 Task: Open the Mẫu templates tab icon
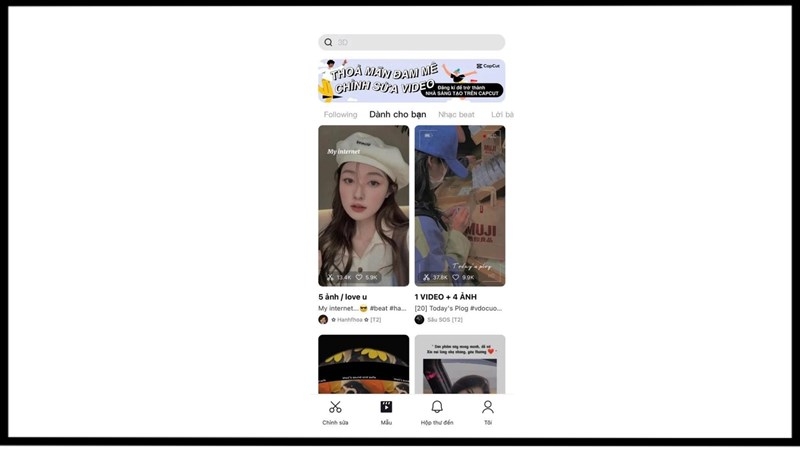[386, 407]
